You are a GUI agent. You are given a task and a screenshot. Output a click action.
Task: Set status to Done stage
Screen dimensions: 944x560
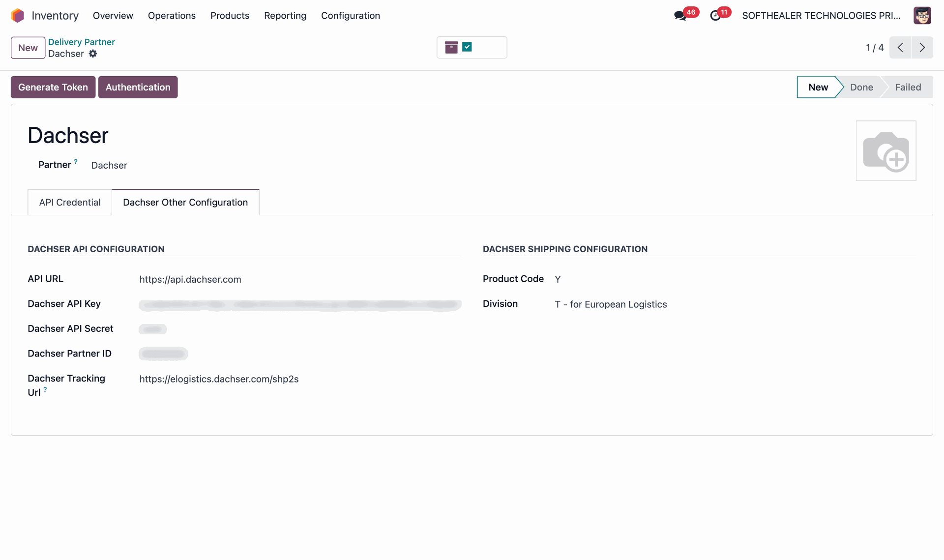point(861,87)
